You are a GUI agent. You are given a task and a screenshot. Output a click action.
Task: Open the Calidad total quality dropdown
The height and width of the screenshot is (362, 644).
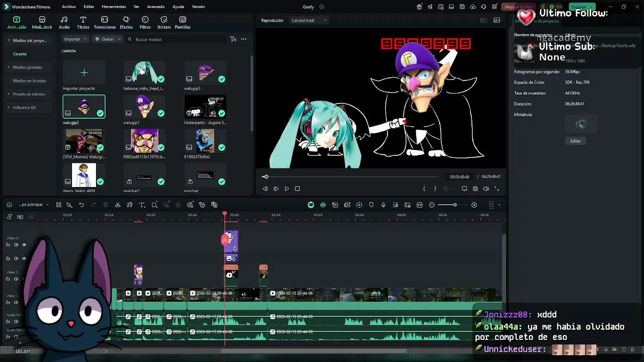pos(309,20)
